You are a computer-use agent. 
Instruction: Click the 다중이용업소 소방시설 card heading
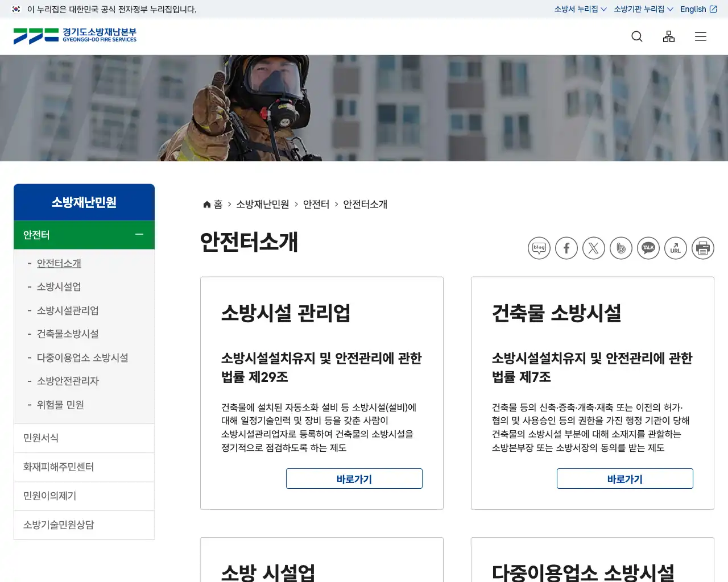coord(583,572)
